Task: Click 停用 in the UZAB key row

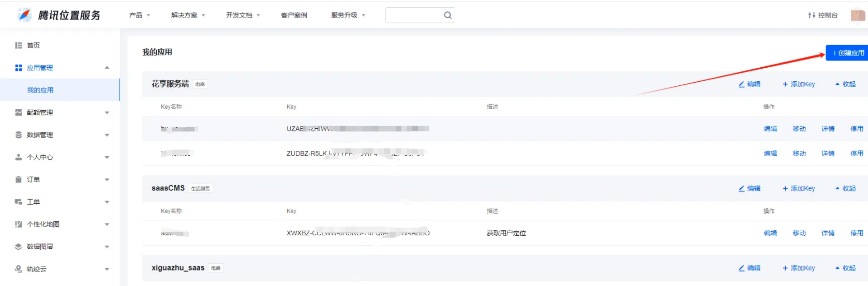Action: click(857, 129)
